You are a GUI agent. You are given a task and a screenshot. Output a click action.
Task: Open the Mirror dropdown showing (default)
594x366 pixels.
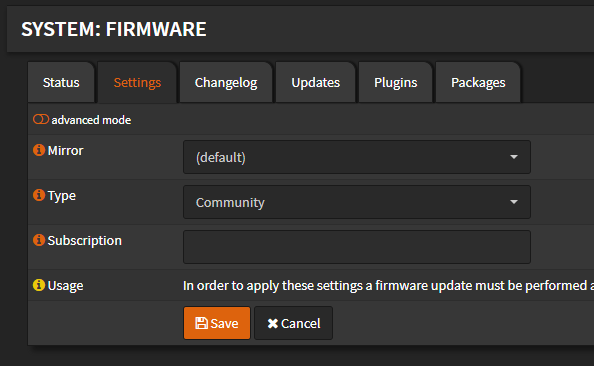coord(356,157)
